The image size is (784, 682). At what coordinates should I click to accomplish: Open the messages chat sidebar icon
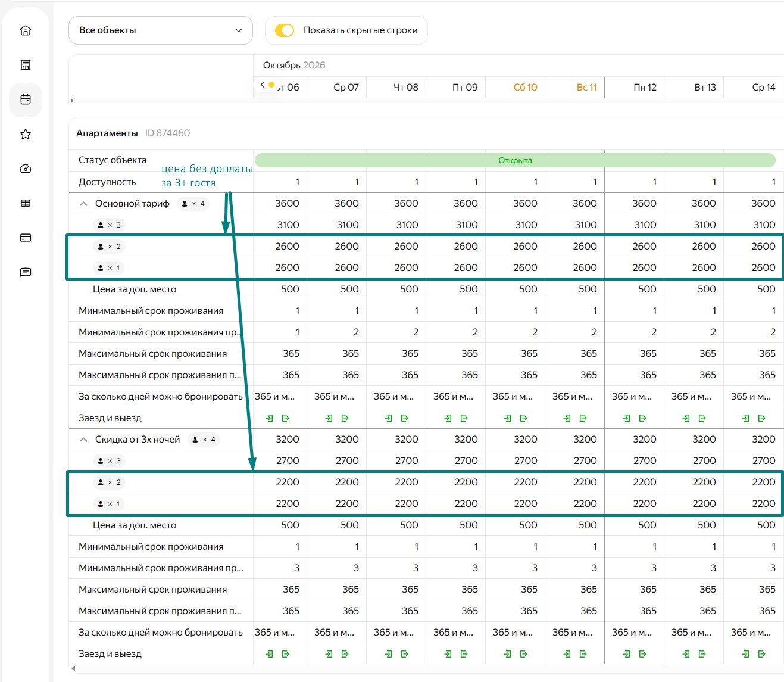pos(26,272)
